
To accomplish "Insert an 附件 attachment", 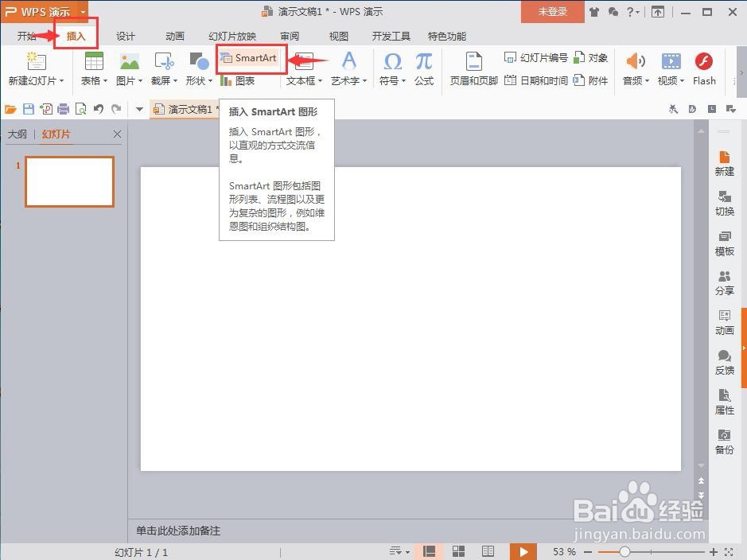I will 591,80.
